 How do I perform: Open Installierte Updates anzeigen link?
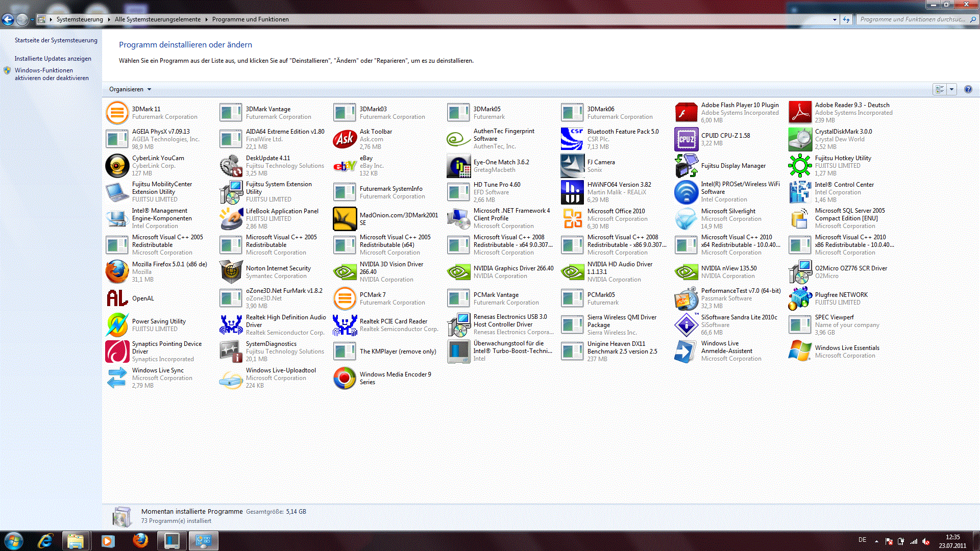click(53, 59)
